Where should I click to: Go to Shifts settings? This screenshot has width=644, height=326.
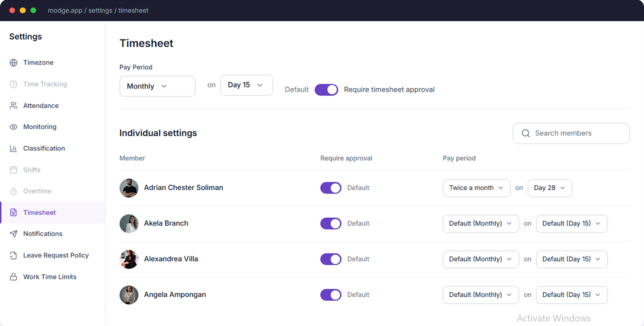(53, 170)
